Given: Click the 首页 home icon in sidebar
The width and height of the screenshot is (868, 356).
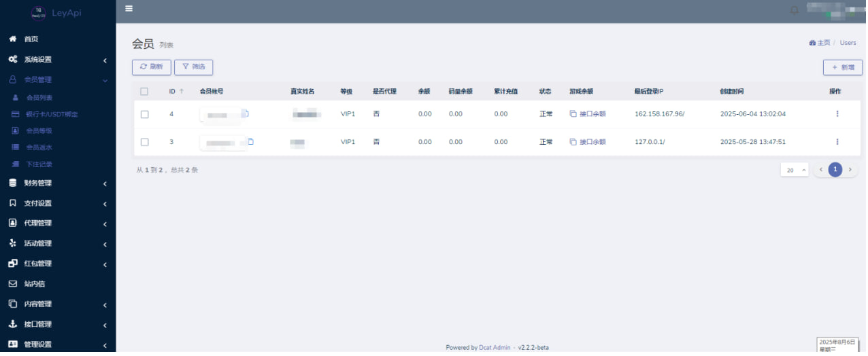Looking at the screenshot, I should pos(13,39).
